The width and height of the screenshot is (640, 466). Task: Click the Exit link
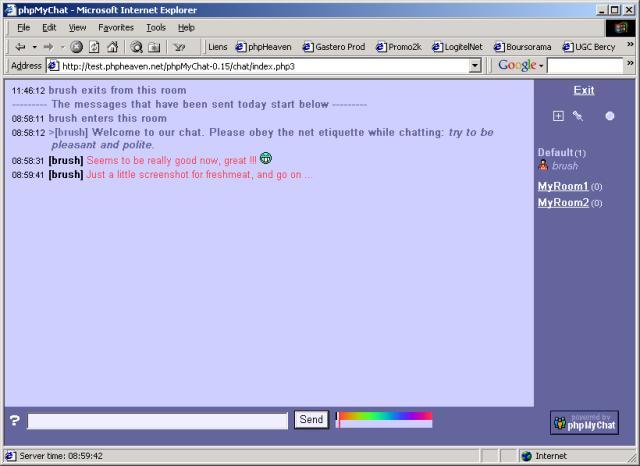point(584,90)
